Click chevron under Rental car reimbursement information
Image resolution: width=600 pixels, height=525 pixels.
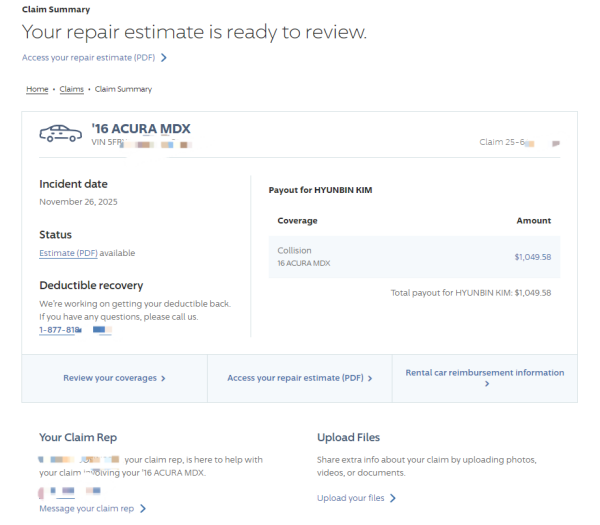[485, 384]
